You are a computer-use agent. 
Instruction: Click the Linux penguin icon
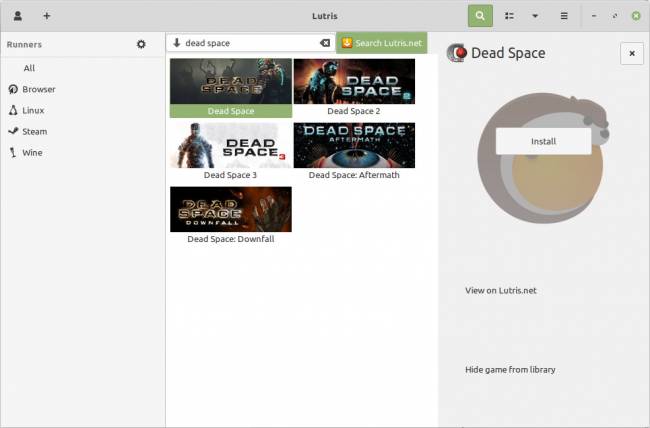pos(13,110)
